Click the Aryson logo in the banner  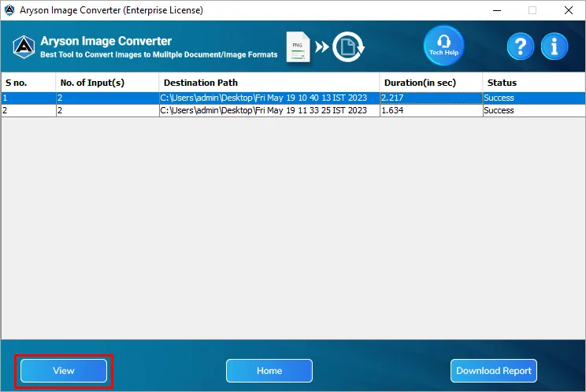[24, 47]
